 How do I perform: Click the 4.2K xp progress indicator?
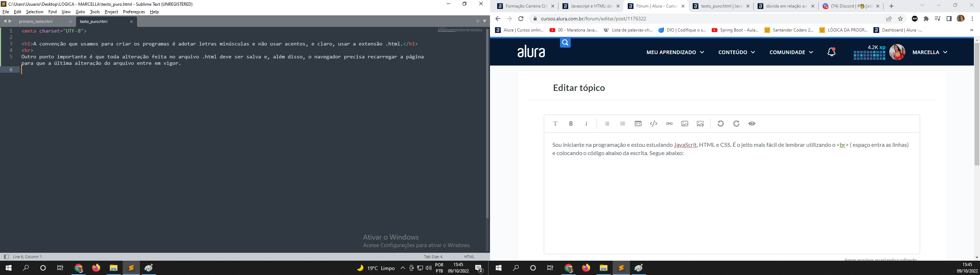click(869, 52)
